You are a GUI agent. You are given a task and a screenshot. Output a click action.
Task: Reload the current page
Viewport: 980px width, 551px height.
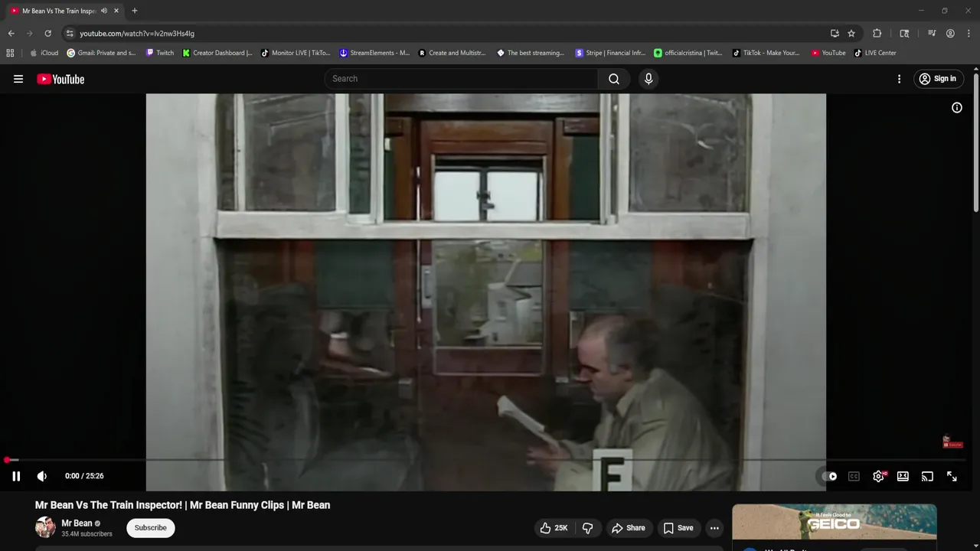(47, 34)
